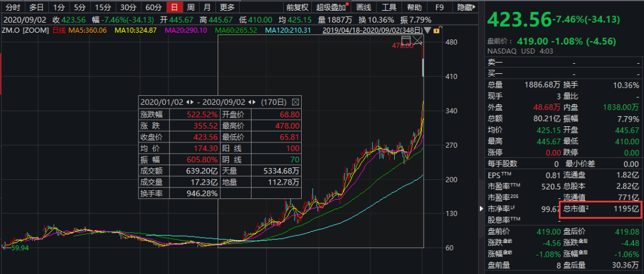Step the 2020/09/02 end date arrows
The image size is (644, 274).
click(252, 101)
